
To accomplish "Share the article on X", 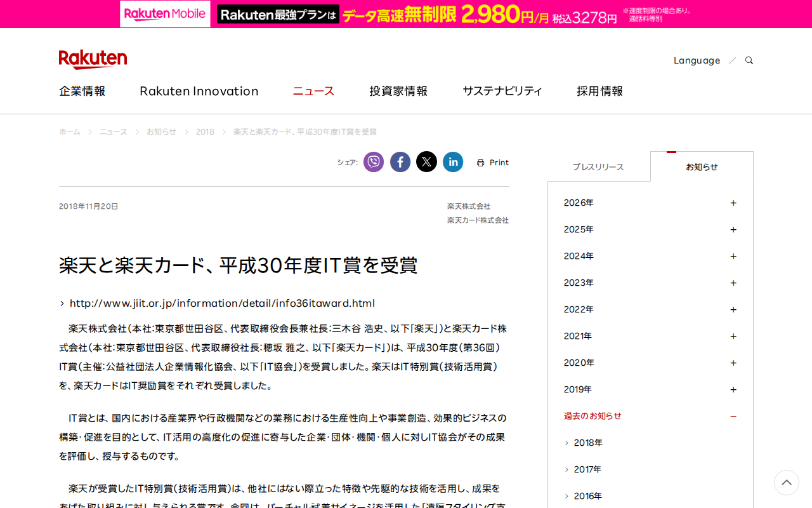I will tap(426, 162).
